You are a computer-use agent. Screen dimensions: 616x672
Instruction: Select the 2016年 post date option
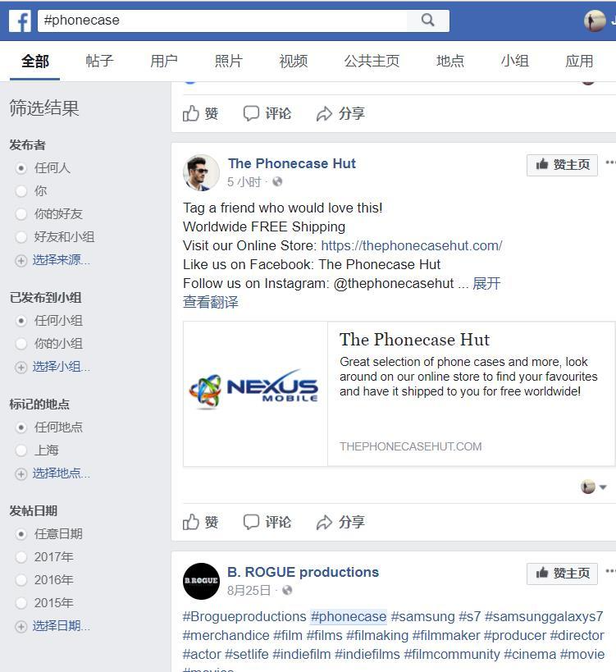coord(44,580)
